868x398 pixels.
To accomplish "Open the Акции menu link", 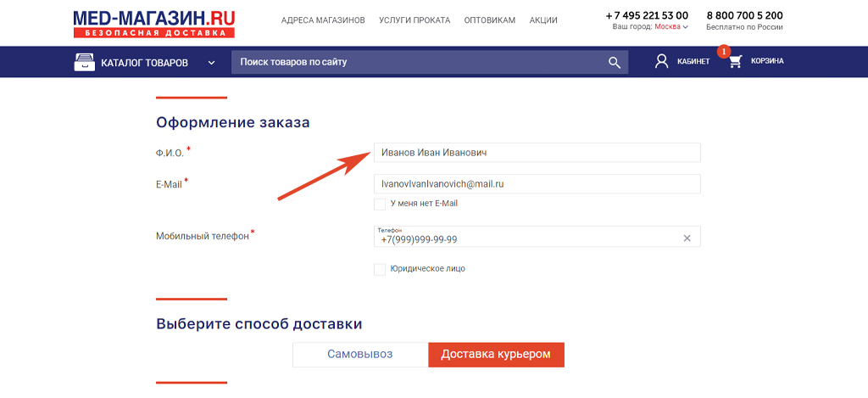I will click(543, 20).
